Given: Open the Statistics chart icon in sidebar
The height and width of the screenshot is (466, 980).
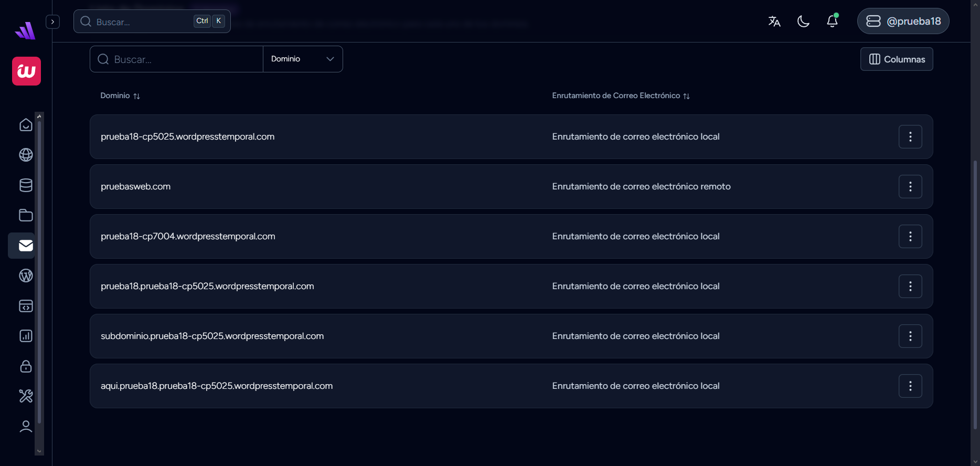Looking at the screenshot, I should click(26, 336).
